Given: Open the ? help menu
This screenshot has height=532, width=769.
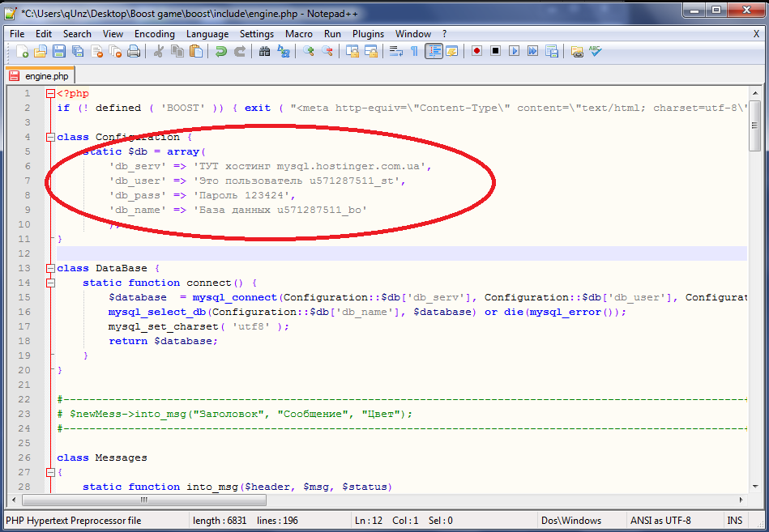Looking at the screenshot, I should pyautogui.click(x=444, y=34).
